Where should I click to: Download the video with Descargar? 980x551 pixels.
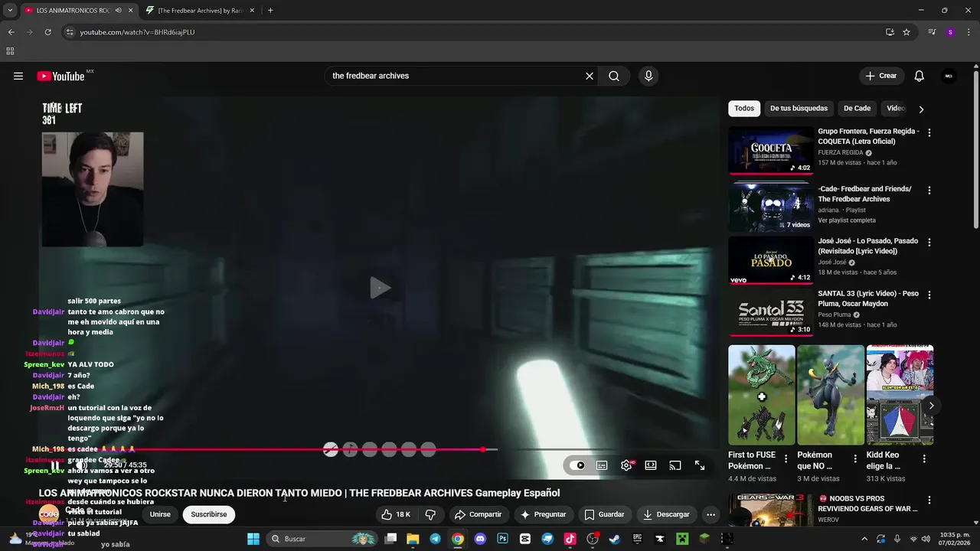click(x=666, y=514)
